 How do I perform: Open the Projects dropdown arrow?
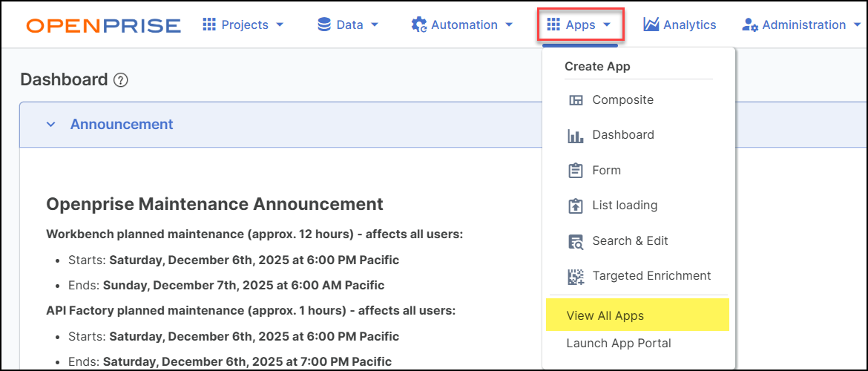pyautogui.click(x=279, y=25)
